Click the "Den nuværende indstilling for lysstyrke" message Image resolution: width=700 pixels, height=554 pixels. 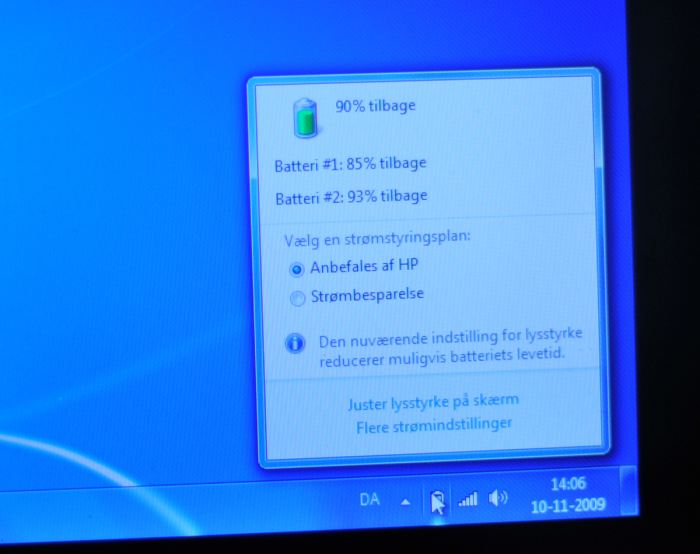[451, 348]
